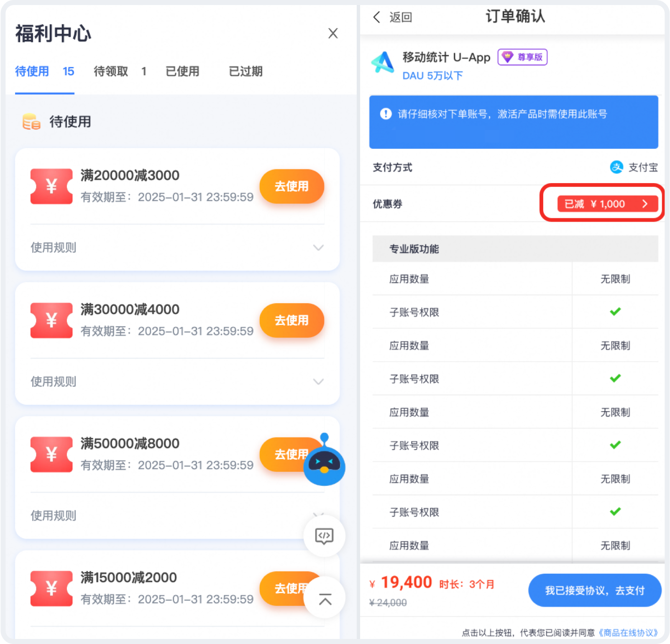Click the first 应用数量 row label
The image size is (670, 644).
pyautogui.click(x=409, y=279)
